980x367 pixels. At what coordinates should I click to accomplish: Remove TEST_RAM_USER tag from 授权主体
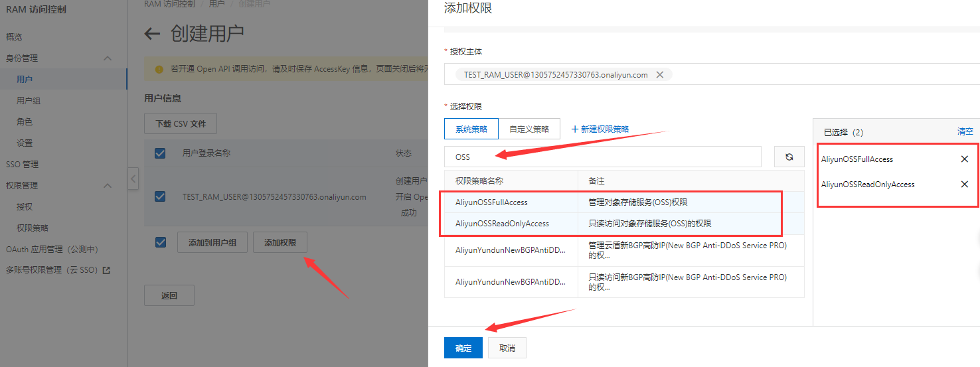coord(660,75)
